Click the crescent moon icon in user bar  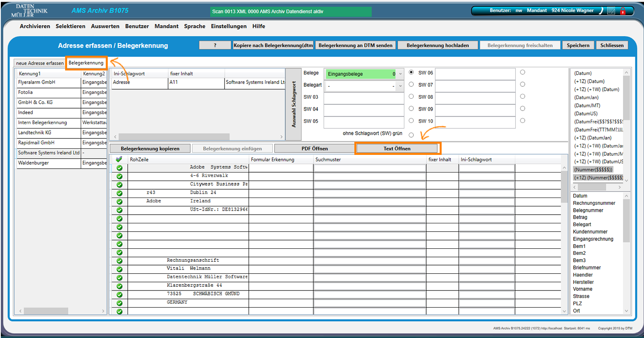tap(601, 11)
